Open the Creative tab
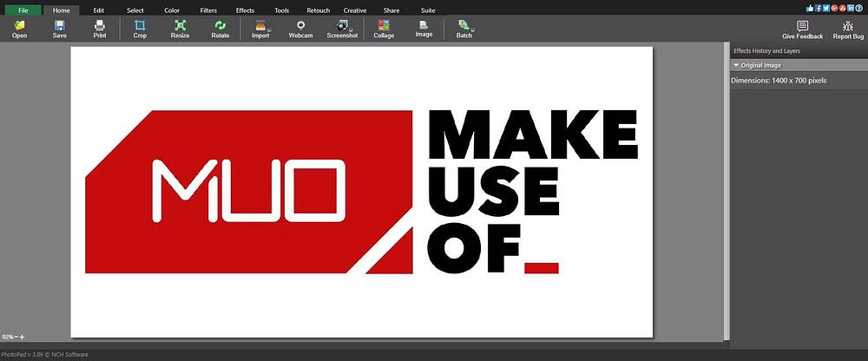This screenshot has height=361, width=868. [354, 10]
